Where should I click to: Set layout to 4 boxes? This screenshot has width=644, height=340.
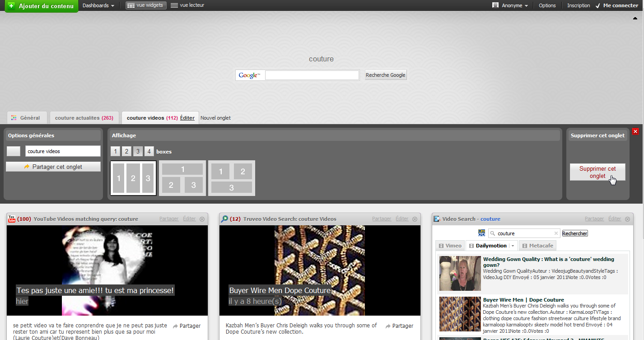(x=149, y=152)
